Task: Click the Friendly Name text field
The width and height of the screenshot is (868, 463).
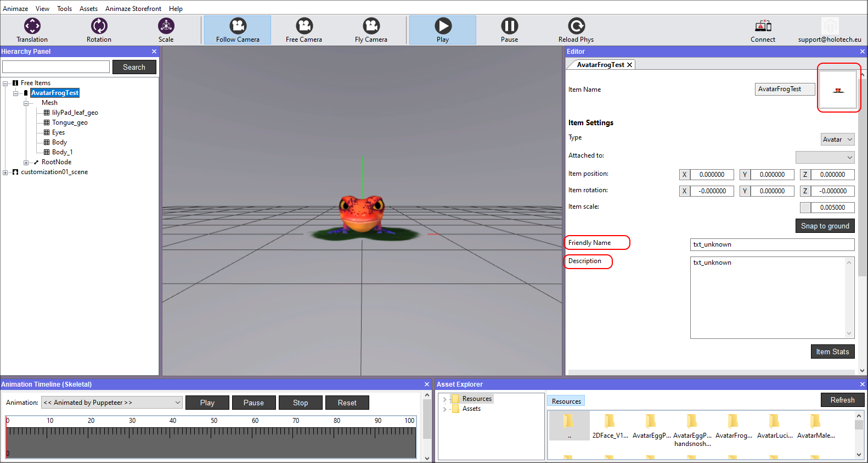Action: [772, 244]
